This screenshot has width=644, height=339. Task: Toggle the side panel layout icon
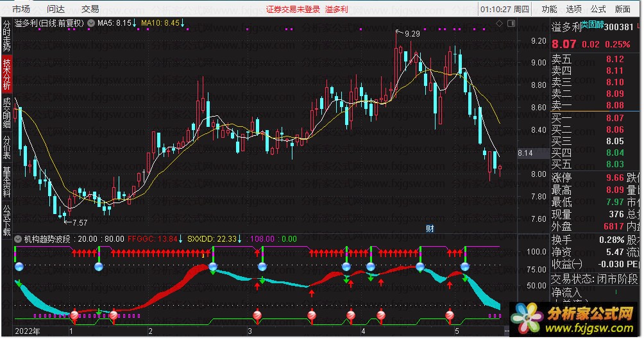click(511, 24)
